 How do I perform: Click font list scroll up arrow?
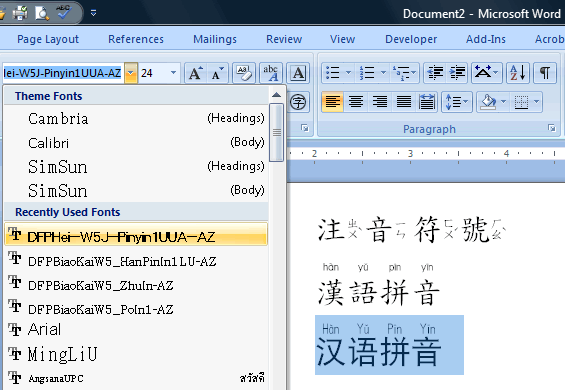pyautogui.click(x=276, y=95)
